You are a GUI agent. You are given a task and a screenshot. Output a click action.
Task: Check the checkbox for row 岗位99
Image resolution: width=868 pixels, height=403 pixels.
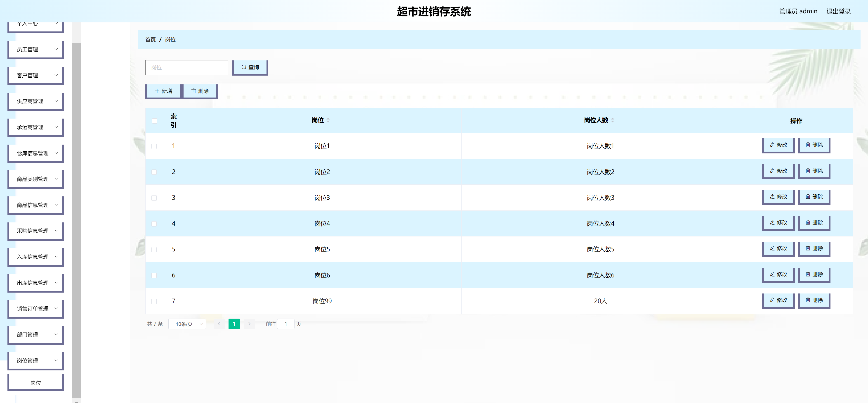[155, 301]
